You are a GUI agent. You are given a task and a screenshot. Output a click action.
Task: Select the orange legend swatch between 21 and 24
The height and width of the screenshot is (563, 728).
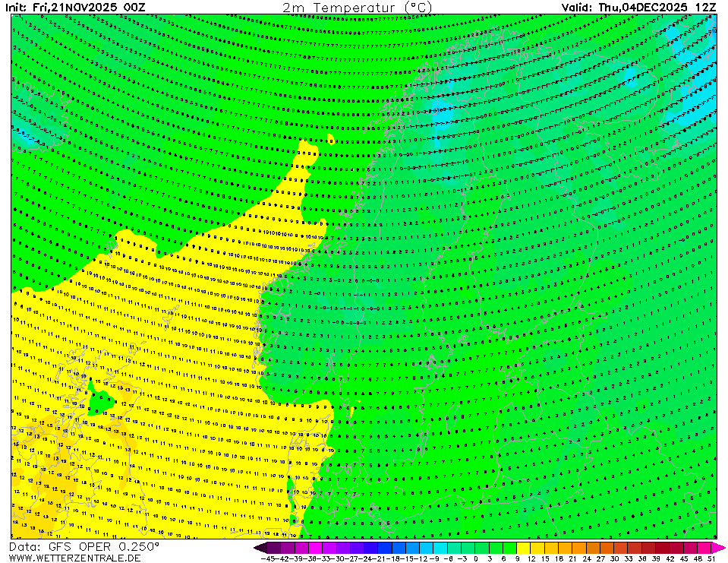578,547
